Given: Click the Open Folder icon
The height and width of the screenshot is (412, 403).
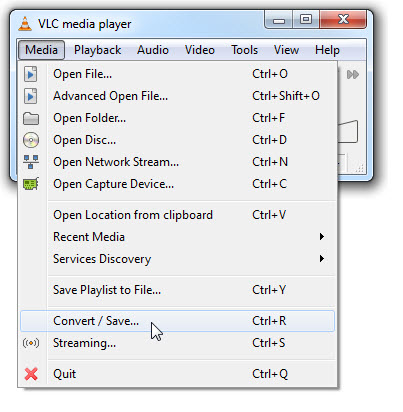Looking at the screenshot, I should click(x=31, y=118).
